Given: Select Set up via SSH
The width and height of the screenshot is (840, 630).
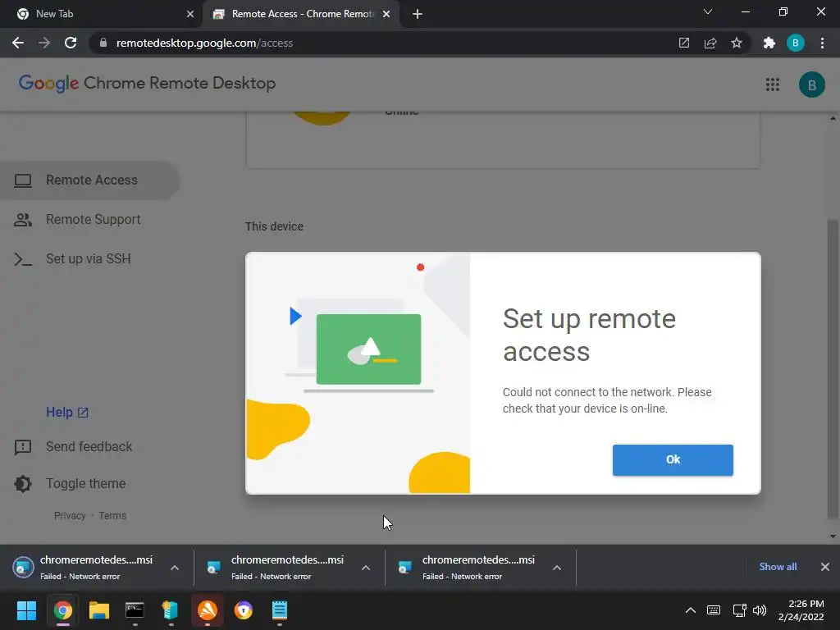Looking at the screenshot, I should click(x=73, y=259).
